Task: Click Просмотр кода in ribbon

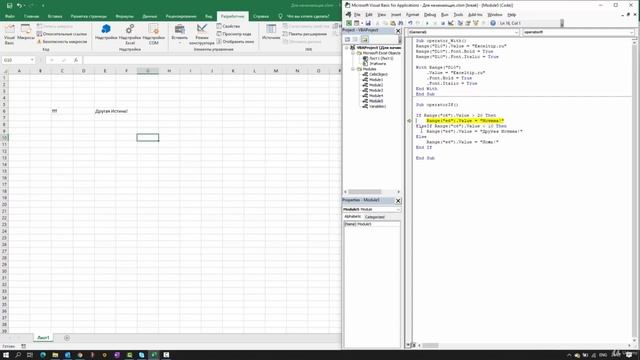Action: [234, 34]
